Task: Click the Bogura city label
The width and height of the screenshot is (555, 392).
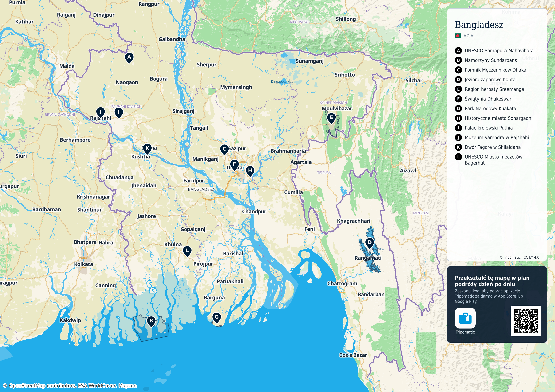Action: coord(159,79)
